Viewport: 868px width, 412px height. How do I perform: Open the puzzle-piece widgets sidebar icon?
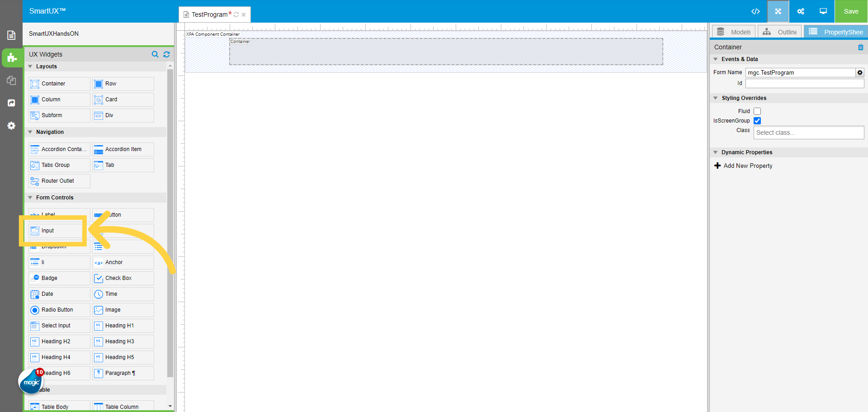tap(12, 58)
